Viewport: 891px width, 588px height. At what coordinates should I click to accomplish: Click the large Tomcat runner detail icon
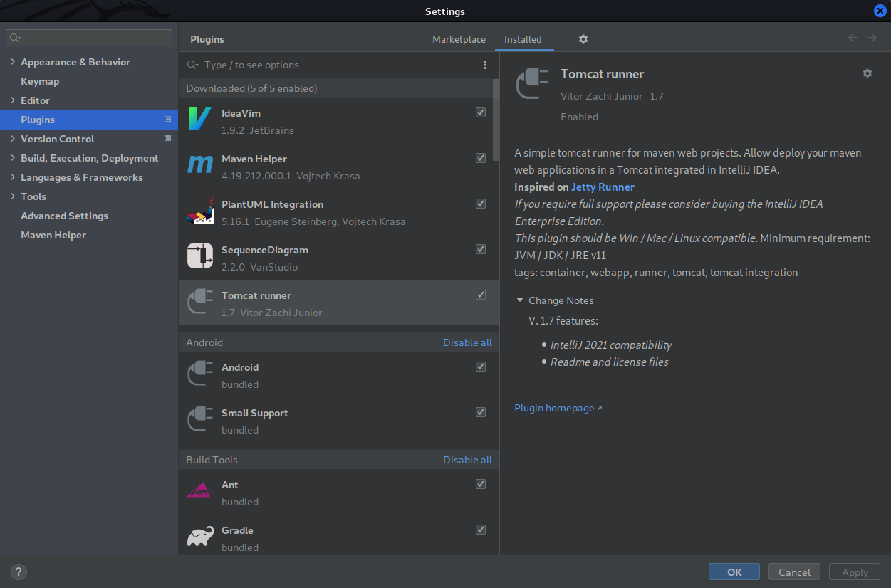(532, 83)
